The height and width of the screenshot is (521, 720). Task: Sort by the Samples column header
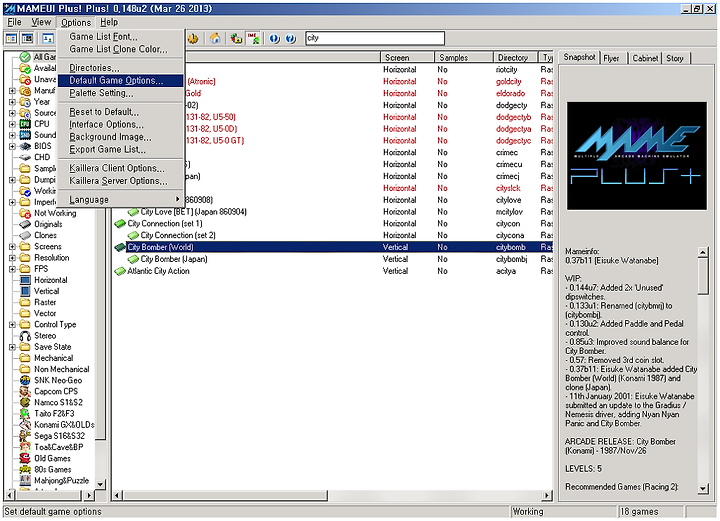pos(464,57)
